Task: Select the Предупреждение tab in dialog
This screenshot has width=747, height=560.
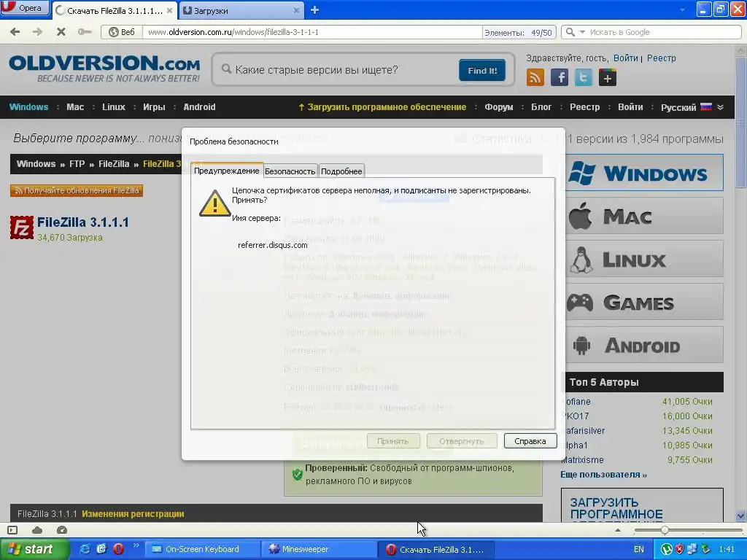Action: 227,171
